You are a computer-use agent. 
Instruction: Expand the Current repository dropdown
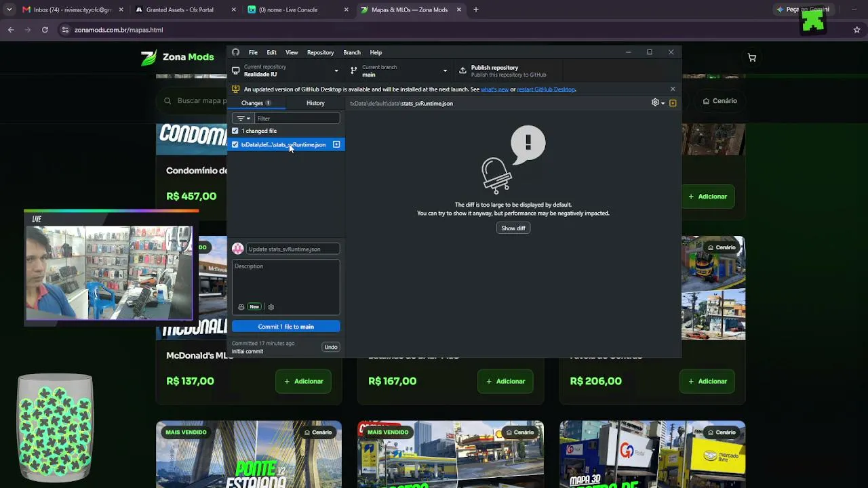285,70
